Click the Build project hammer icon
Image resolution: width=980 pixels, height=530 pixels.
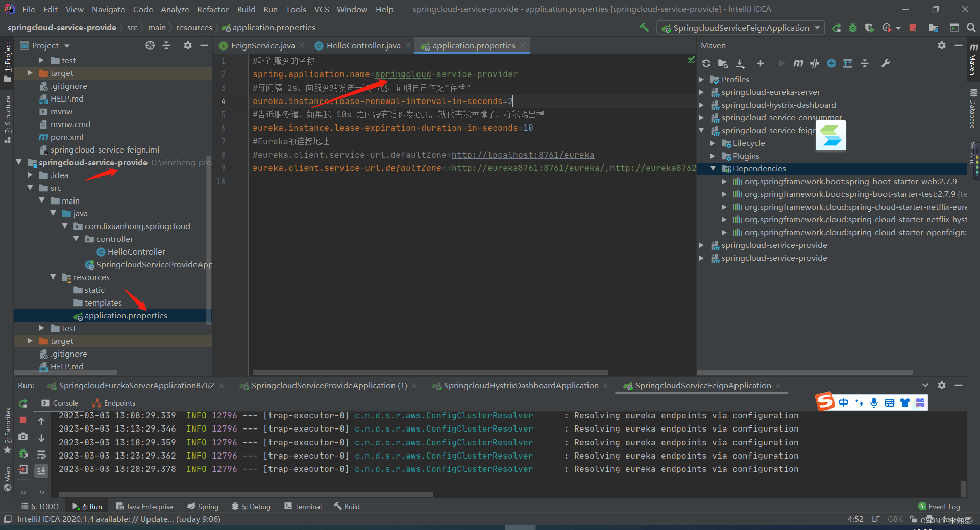(x=644, y=28)
